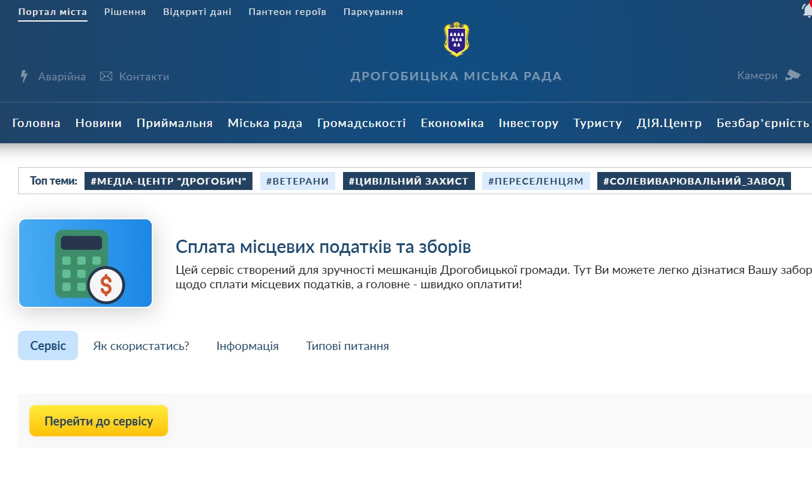The width and height of the screenshot is (812, 504).
Task: Open the Економіка navigation item
Action: click(x=452, y=123)
